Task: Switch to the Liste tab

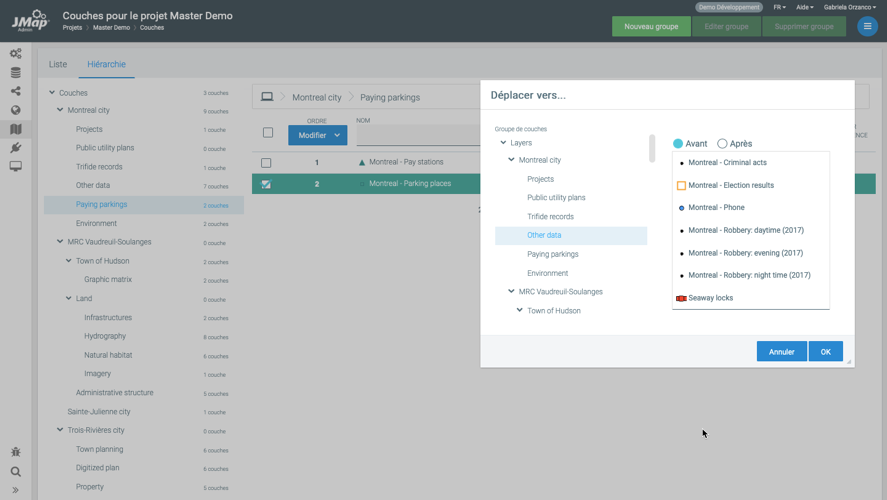Action: pos(58,64)
